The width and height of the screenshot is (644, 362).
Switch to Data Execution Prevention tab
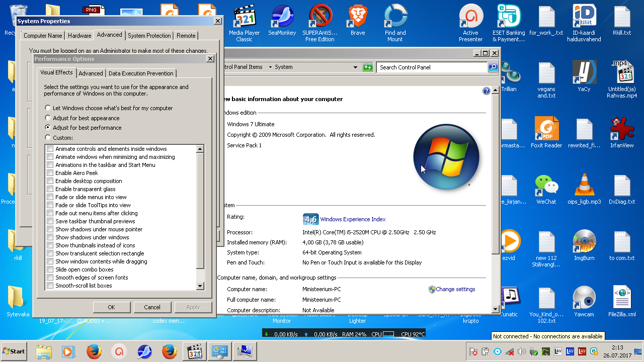[141, 73]
